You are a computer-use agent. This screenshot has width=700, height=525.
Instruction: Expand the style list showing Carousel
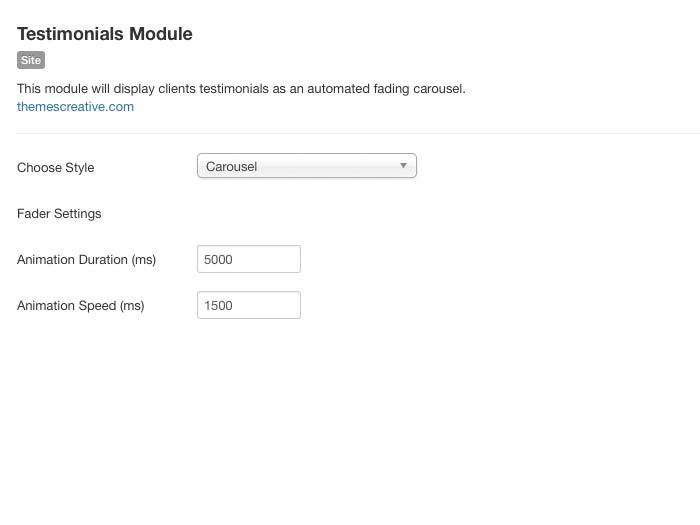pos(306,166)
